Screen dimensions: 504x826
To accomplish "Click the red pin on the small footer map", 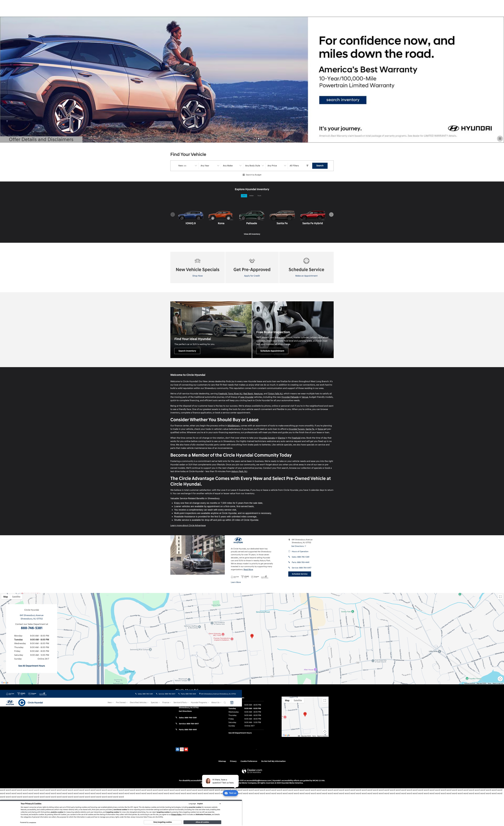I will click(305, 714).
